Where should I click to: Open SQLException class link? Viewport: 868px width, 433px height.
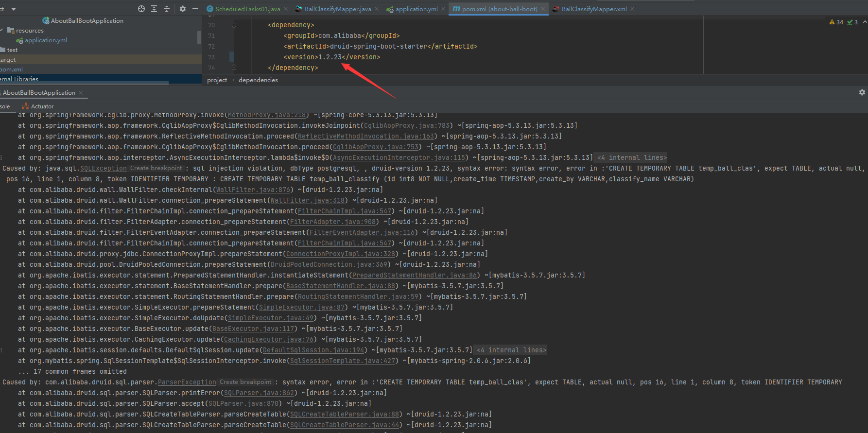[x=103, y=168]
